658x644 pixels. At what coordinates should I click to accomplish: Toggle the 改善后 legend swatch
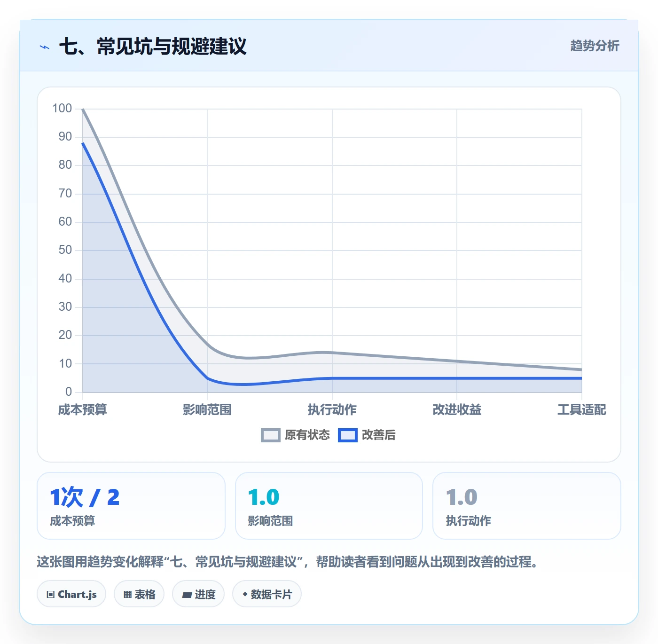(x=348, y=435)
